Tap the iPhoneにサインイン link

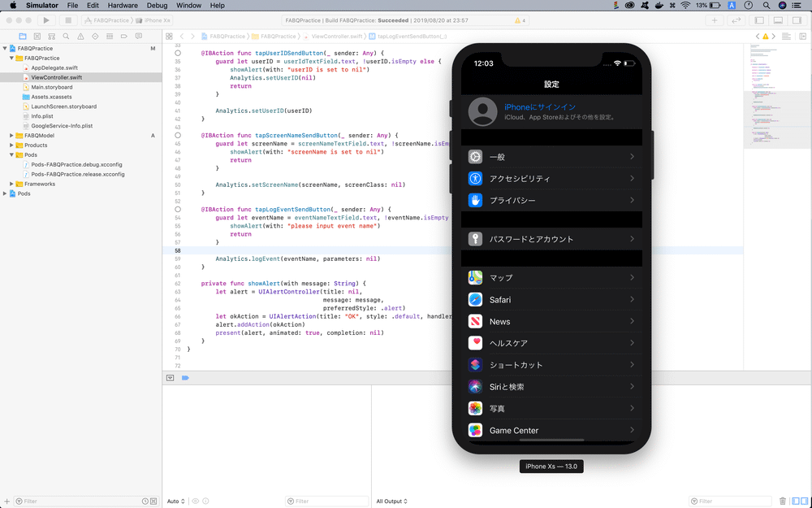(540, 107)
